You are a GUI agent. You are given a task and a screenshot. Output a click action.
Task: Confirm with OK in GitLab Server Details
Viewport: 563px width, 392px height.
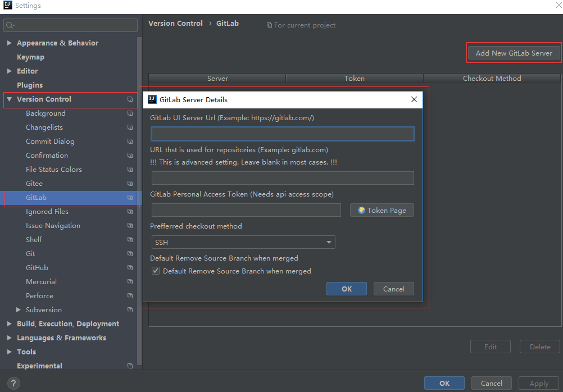(347, 289)
